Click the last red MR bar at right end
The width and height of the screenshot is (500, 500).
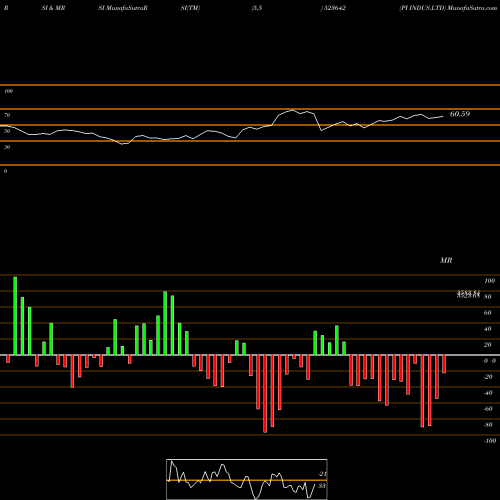[444, 364]
